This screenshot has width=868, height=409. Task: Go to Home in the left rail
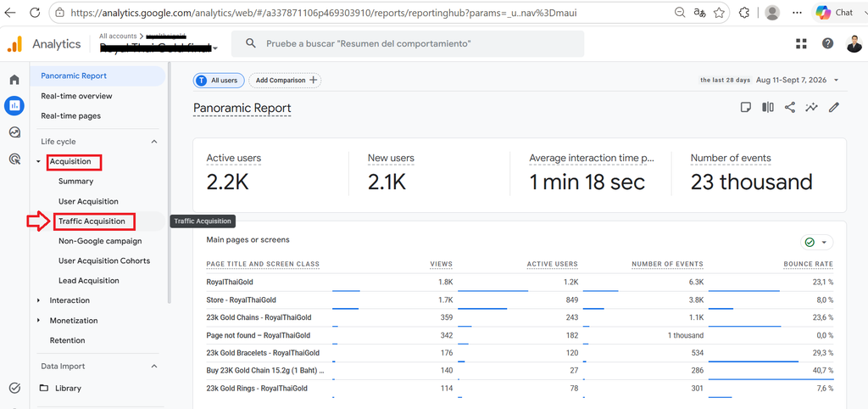(x=14, y=79)
